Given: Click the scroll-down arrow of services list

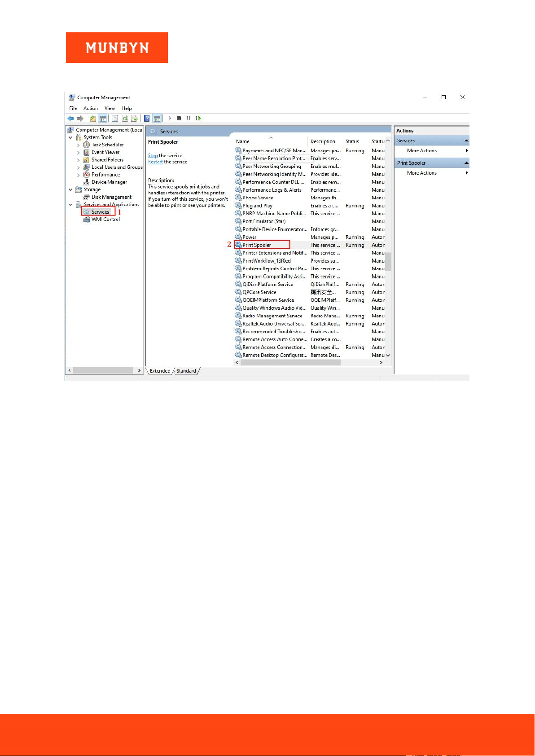Looking at the screenshot, I should click(x=388, y=356).
